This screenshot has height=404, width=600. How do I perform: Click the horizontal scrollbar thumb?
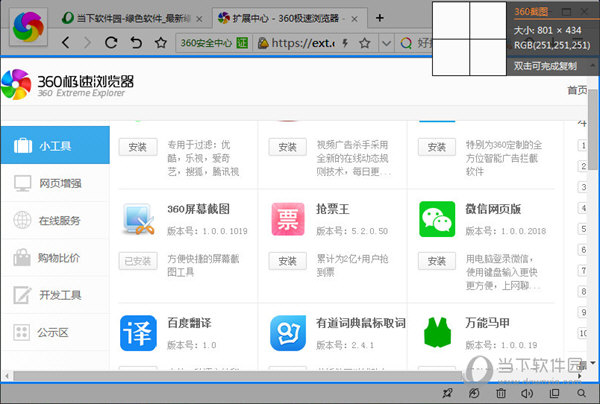239,376
